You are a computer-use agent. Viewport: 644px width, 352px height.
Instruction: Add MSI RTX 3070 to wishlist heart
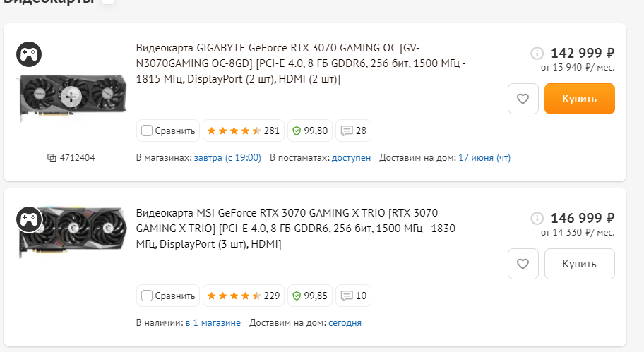(x=523, y=264)
